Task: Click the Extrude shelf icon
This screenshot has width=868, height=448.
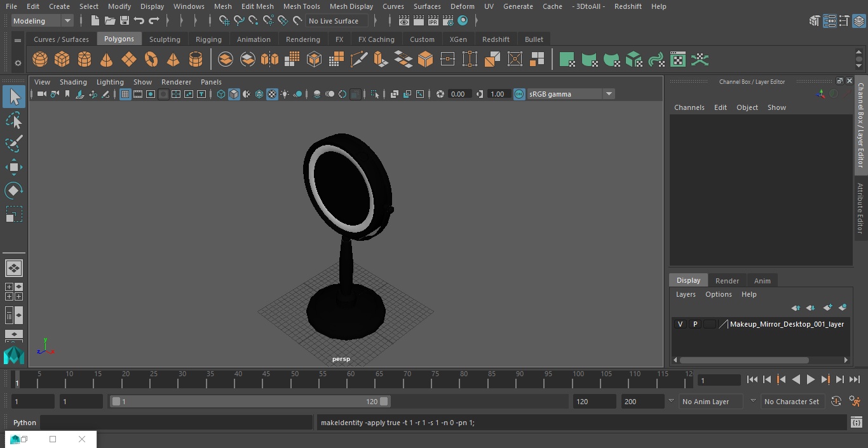Action: tap(381, 60)
